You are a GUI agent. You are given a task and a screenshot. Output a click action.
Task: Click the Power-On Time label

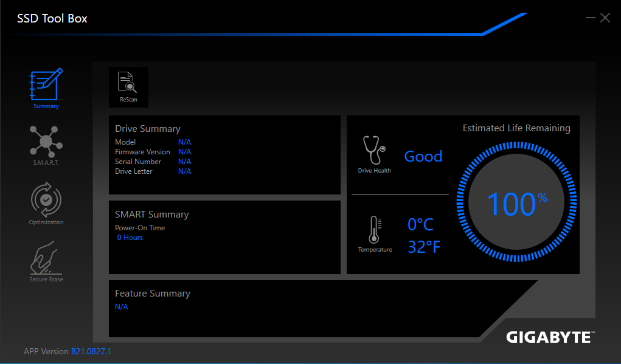point(140,228)
